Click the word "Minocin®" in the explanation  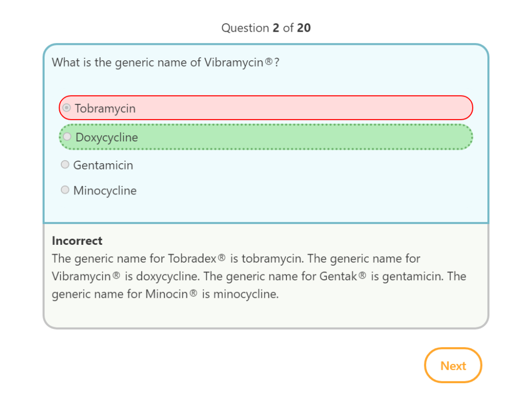[x=171, y=294]
